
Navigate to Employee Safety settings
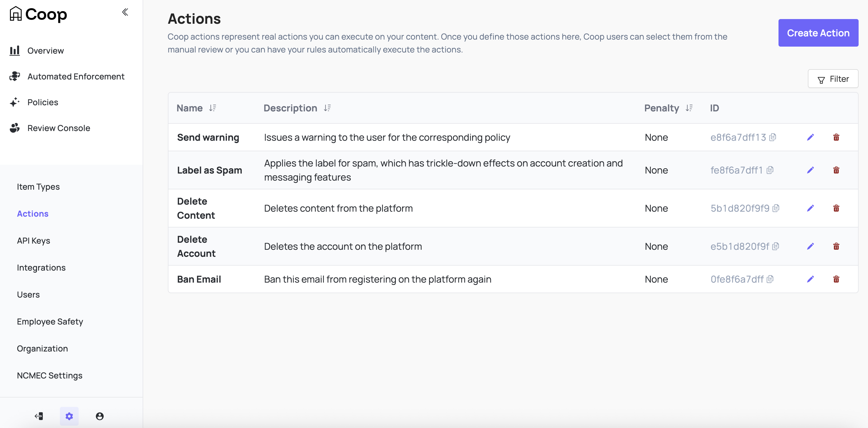click(x=50, y=322)
